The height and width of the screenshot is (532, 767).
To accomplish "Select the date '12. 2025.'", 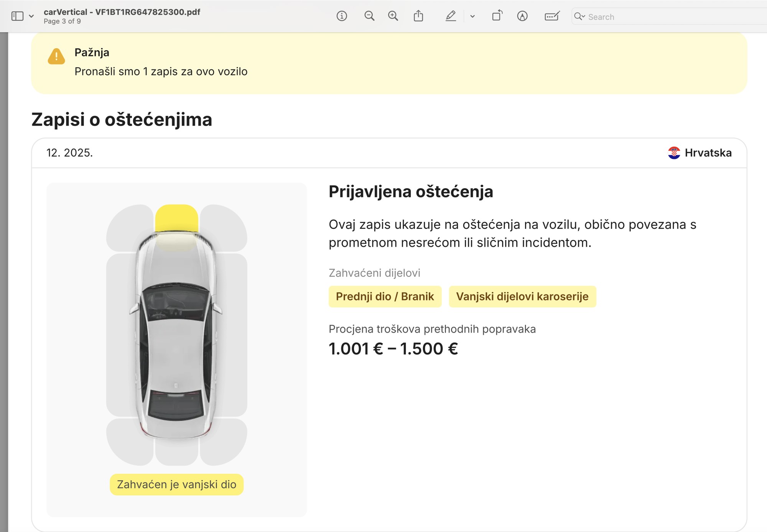I will (x=69, y=153).
